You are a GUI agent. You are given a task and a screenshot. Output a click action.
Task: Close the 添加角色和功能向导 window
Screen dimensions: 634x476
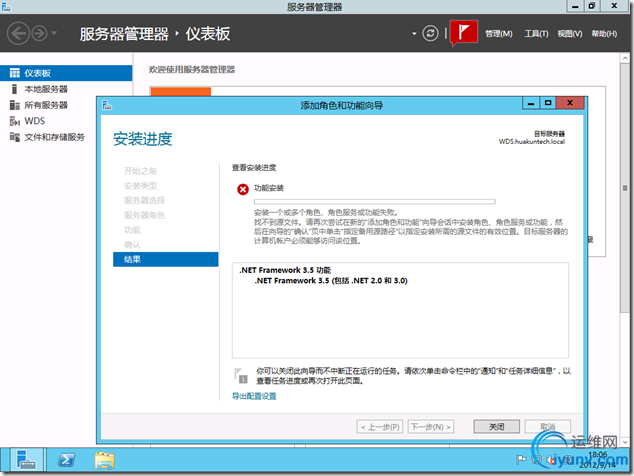coord(570,103)
